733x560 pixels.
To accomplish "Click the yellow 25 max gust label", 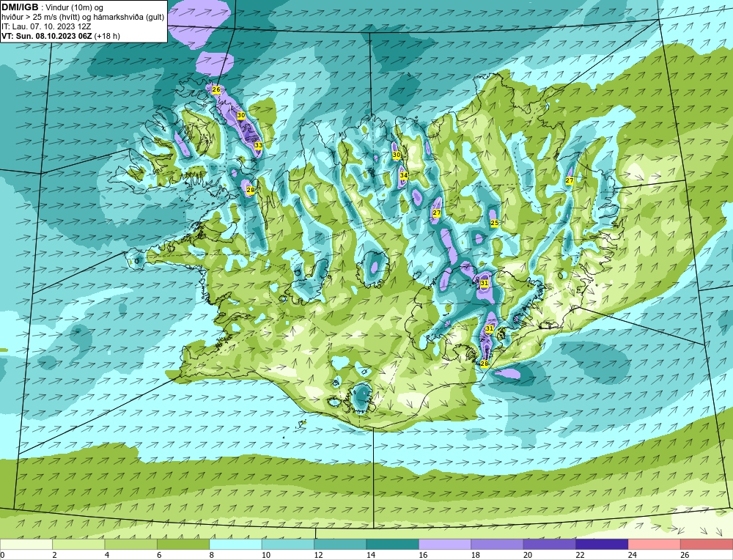I will pyautogui.click(x=495, y=223).
